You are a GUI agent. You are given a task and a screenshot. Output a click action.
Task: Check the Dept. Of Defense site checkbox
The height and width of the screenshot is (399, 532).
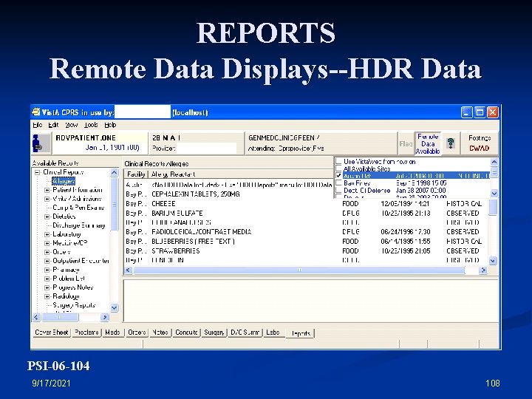click(x=338, y=190)
